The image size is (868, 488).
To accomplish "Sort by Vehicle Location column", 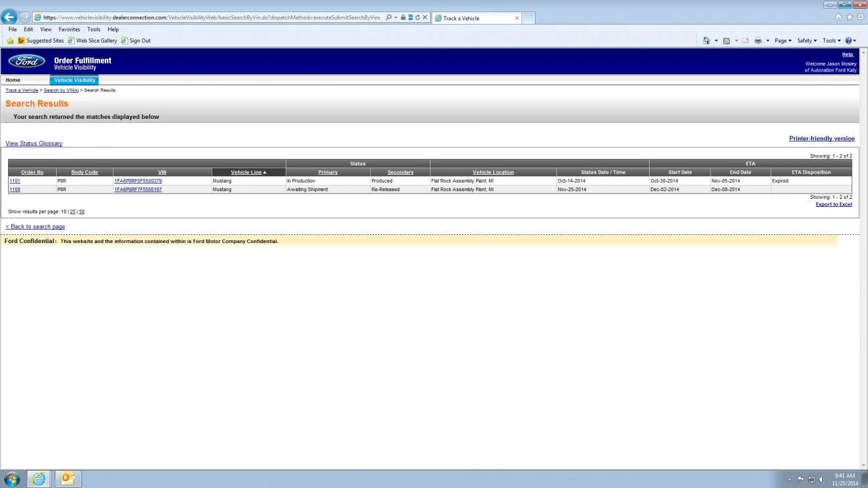I will pos(493,172).
